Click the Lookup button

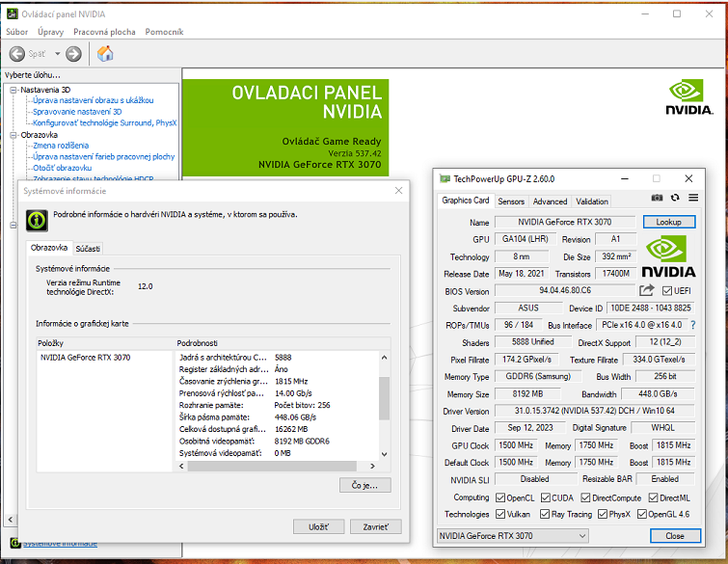pos(669,222)
